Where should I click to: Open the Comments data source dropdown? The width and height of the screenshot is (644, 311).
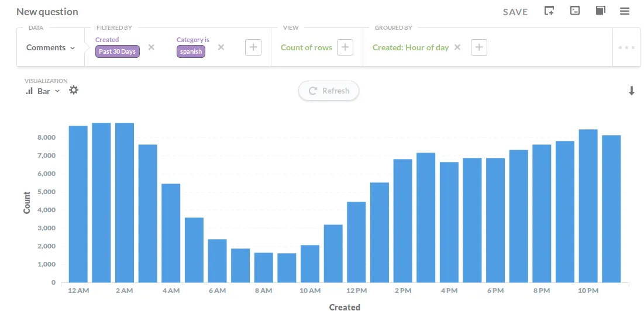pos(50,47)
